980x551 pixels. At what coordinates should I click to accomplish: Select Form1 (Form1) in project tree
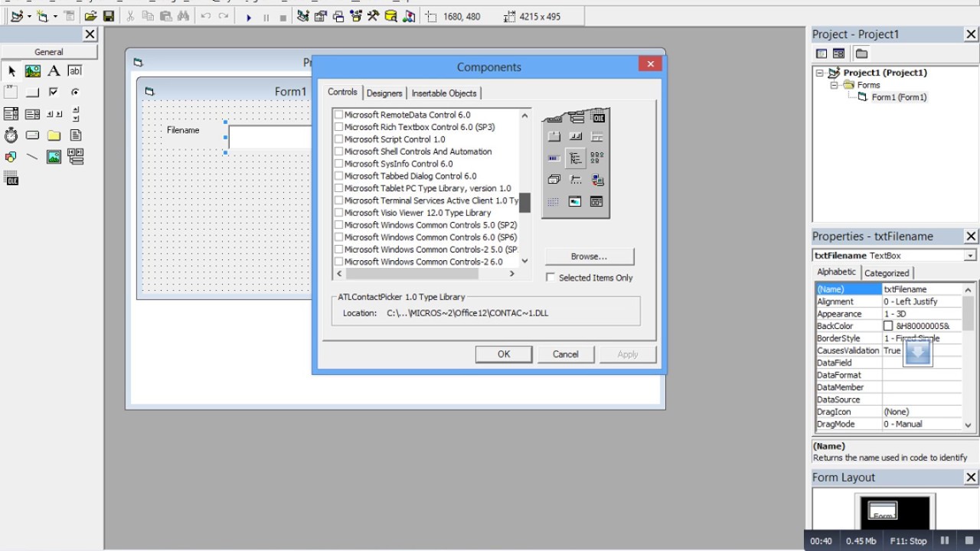(899, 97)
